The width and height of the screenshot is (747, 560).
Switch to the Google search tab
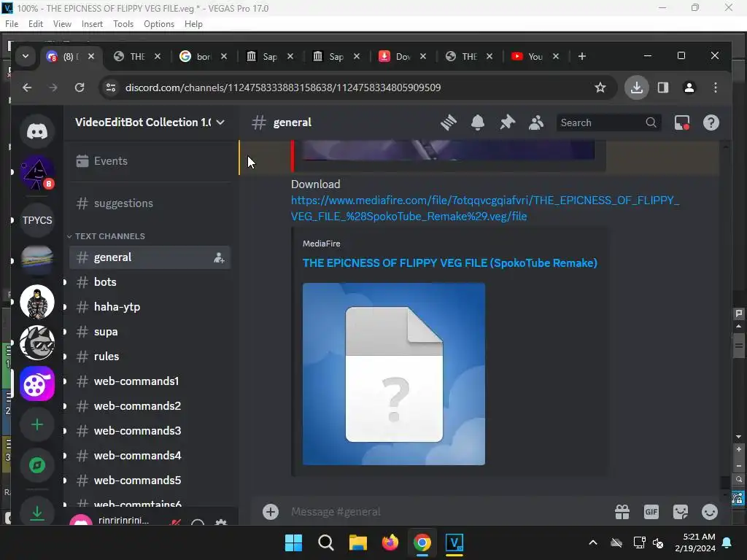(x=203, y=56)
